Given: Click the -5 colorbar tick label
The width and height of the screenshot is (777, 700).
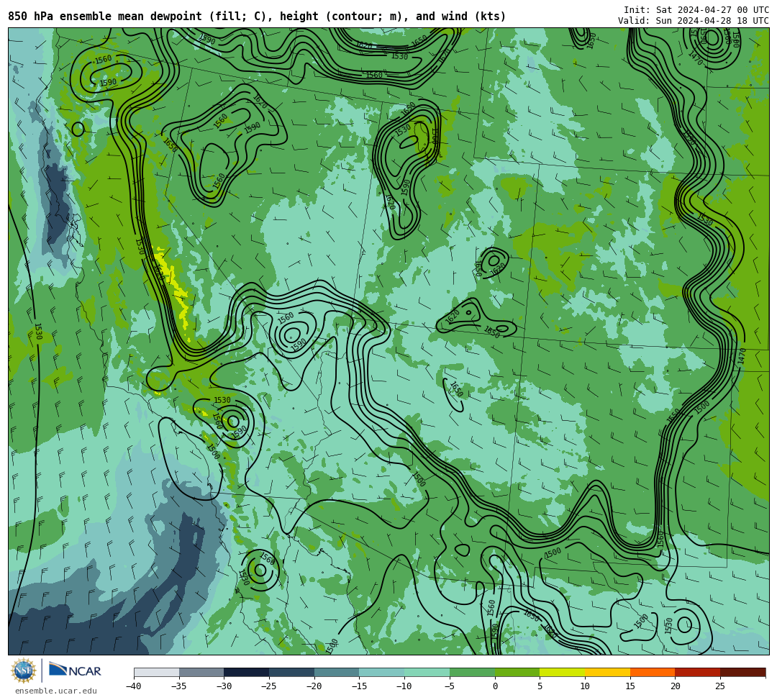Looking at the screenshot, I should pyautogui.click(x=450, y=686).
